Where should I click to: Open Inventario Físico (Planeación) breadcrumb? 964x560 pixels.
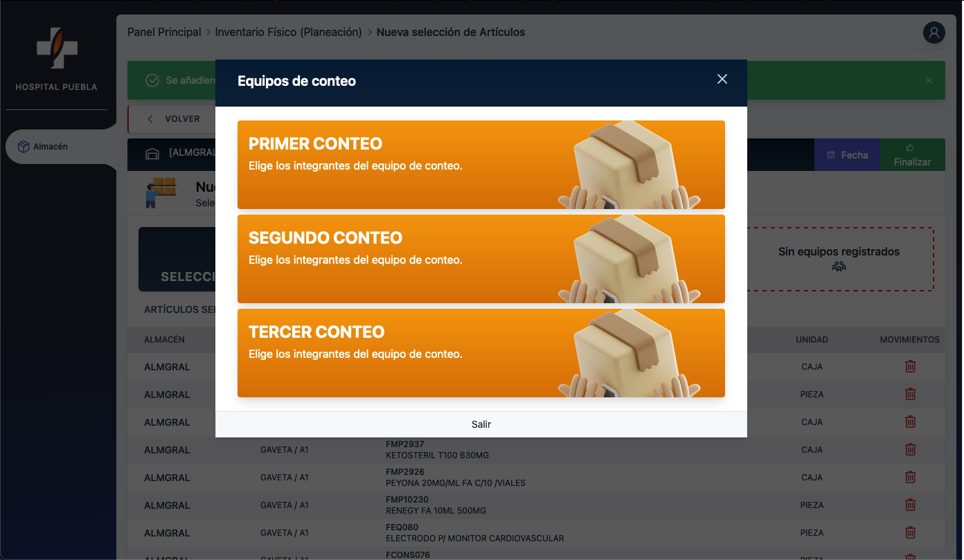pyautogui.click(x=288, y=33)
